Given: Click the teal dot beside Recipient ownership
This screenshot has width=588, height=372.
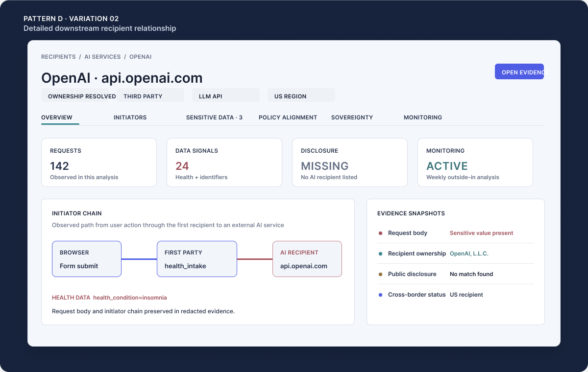Looking at the screenshot, I should pyautogui.click(x=380, y=254).
